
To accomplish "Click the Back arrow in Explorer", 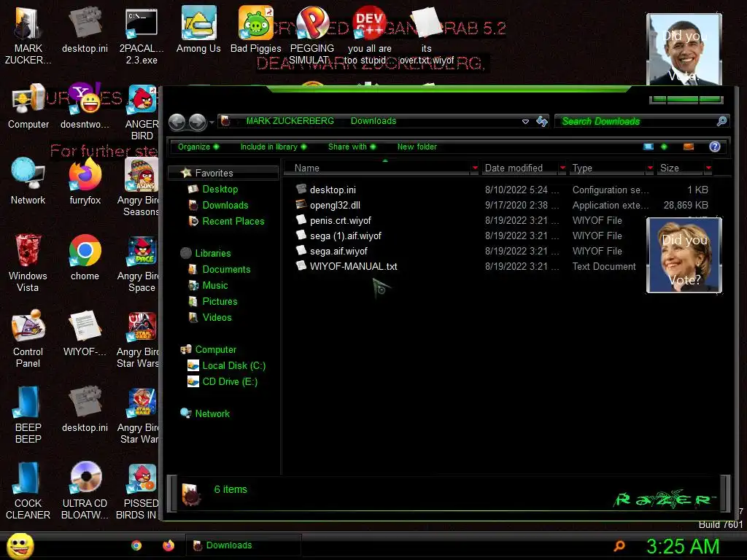I will pyautogui.click(x=177, y=122).
